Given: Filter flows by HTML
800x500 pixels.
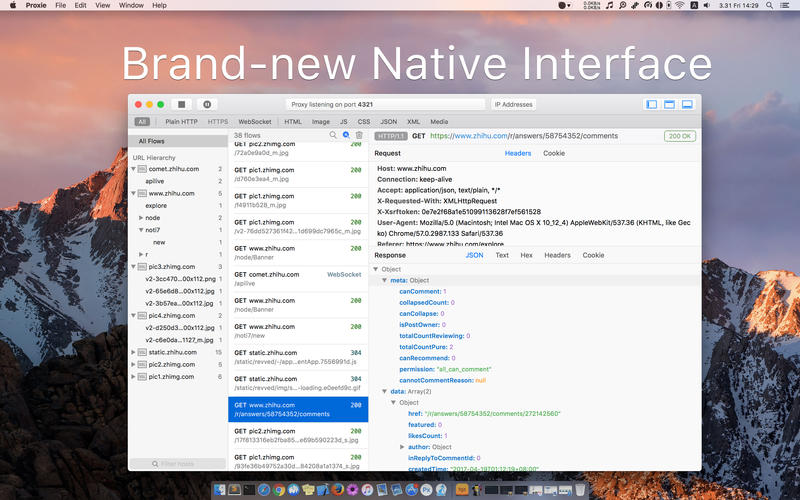Looking at the screenshot, I should pos(293,122).
